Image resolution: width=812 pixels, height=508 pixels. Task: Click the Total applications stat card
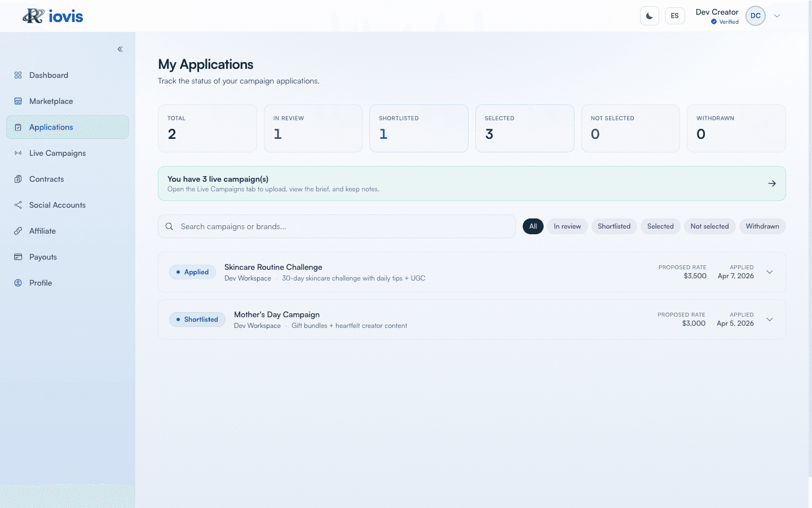[208, 128]
